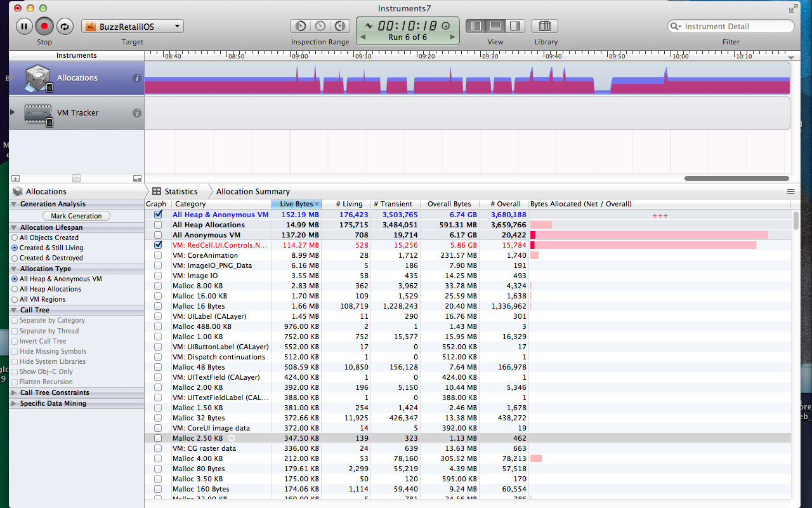Collapse the Allocation Lifespan section
Image resolution: width=812 pixels, height=508 pixels.
[14, 227]
